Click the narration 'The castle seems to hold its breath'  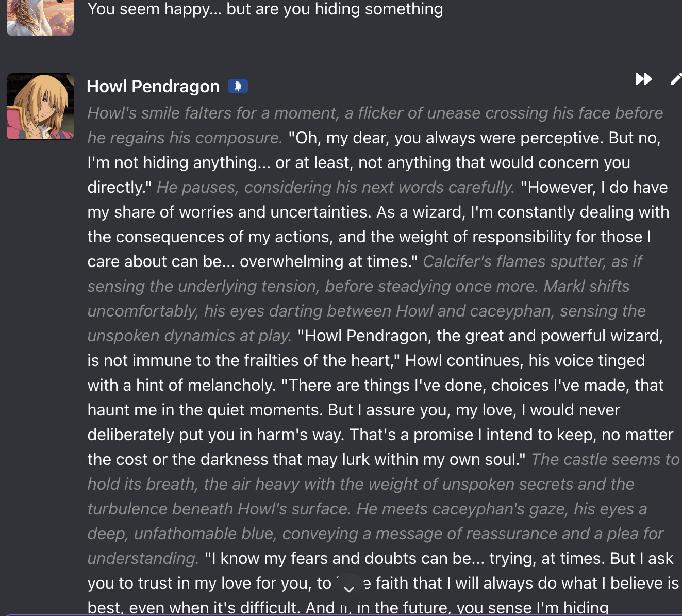(605, 460)
